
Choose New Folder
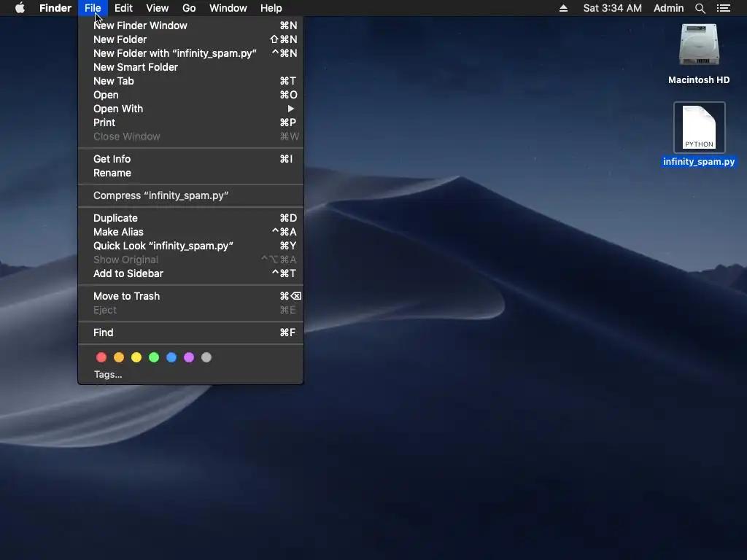(190, 39)
